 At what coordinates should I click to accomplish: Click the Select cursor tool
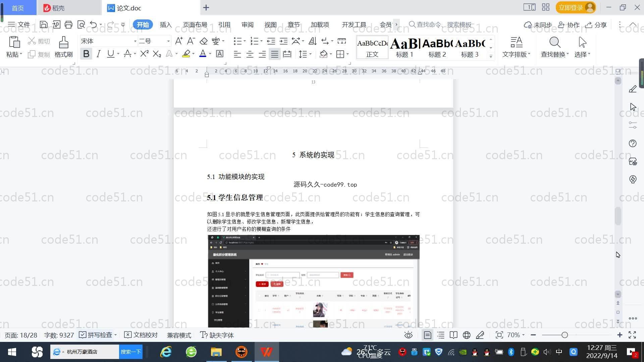coord(582,47)
